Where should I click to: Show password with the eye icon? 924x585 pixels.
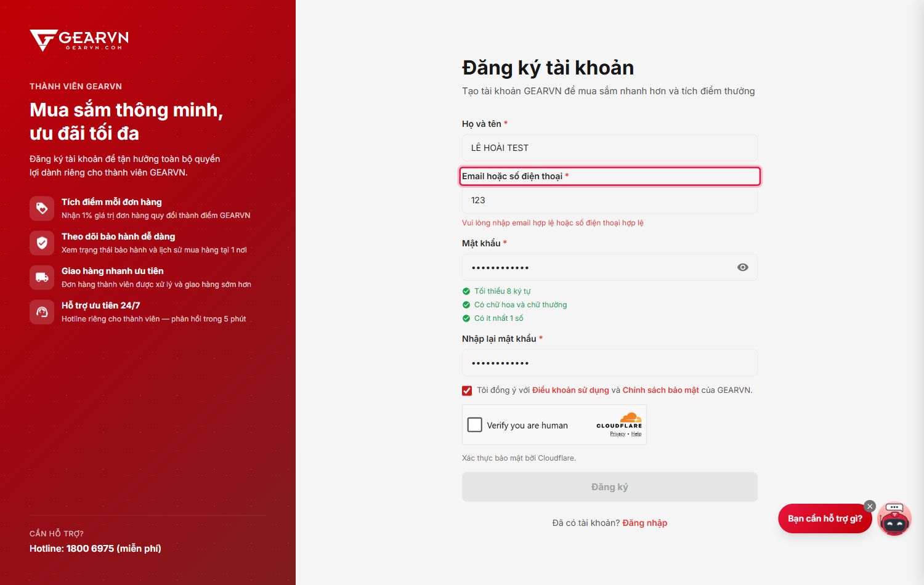click(743, 267)
